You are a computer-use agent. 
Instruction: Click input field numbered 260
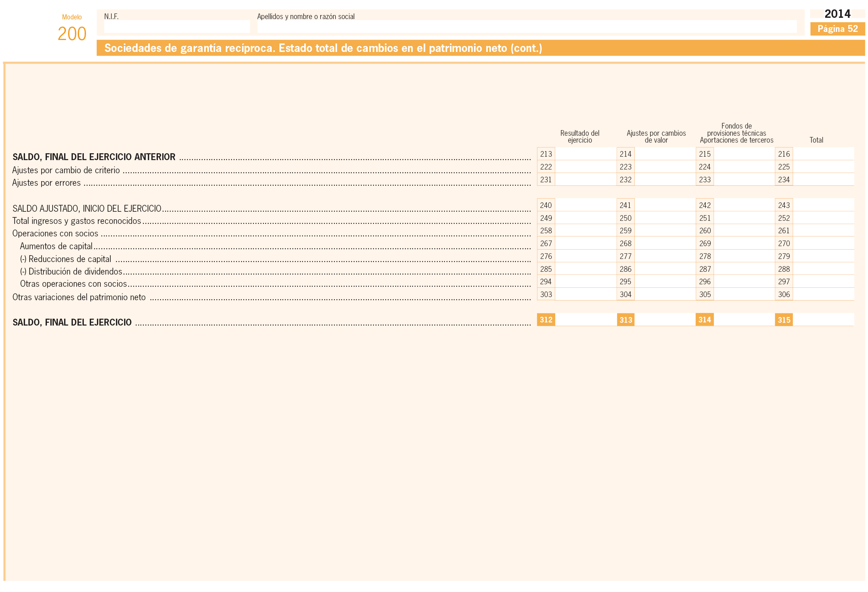tap(744, 230)
